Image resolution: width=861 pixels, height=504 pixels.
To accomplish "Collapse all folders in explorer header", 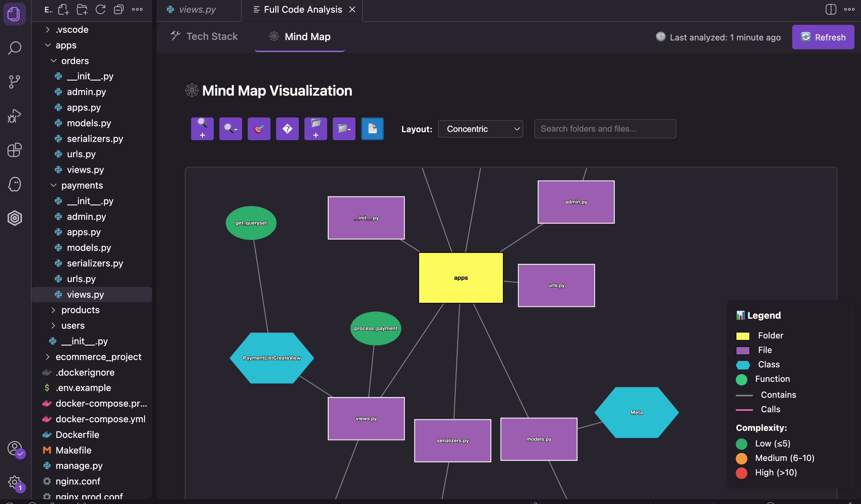I will pos(119,9).
